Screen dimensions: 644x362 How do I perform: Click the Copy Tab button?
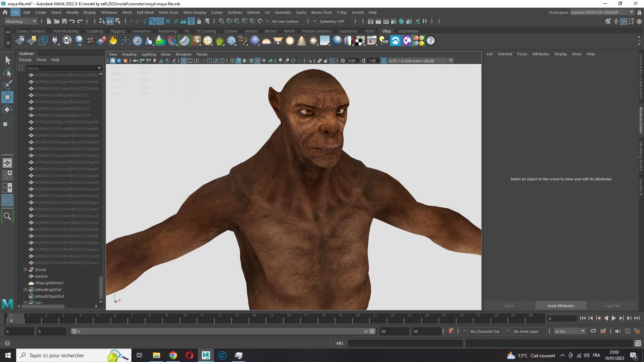(x=612, y=306)
